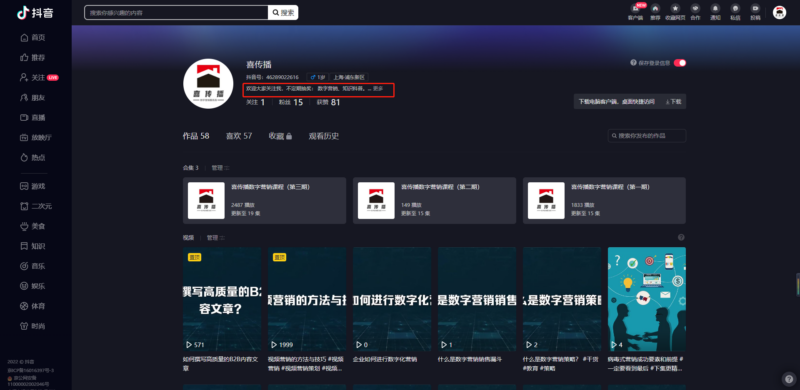Open 通知 bell icon in top bar

715,12
